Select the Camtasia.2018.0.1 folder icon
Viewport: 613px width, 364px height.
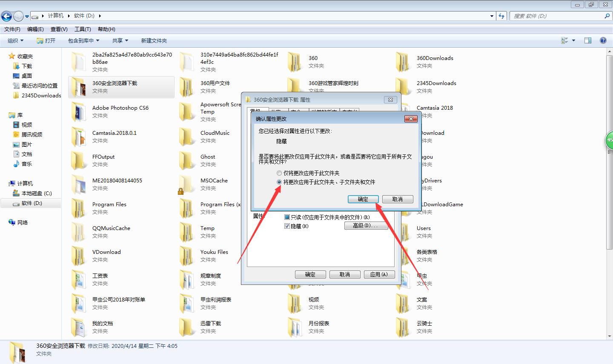78,136
